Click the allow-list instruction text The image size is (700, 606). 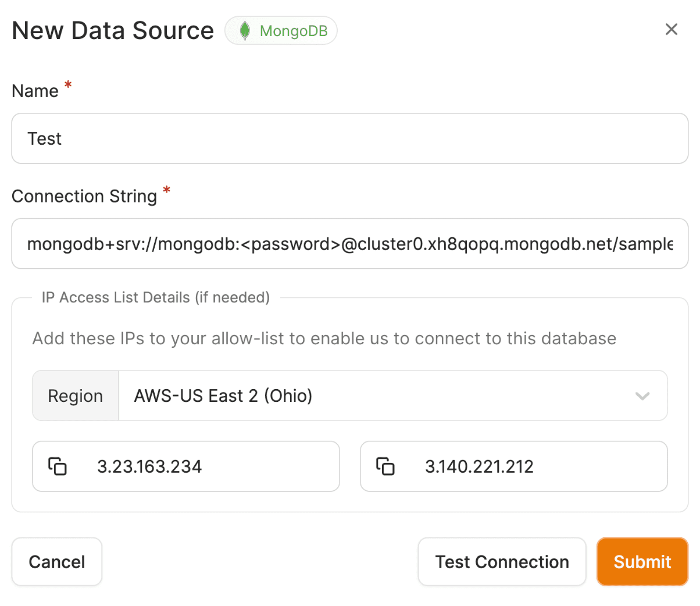[324, 338]
